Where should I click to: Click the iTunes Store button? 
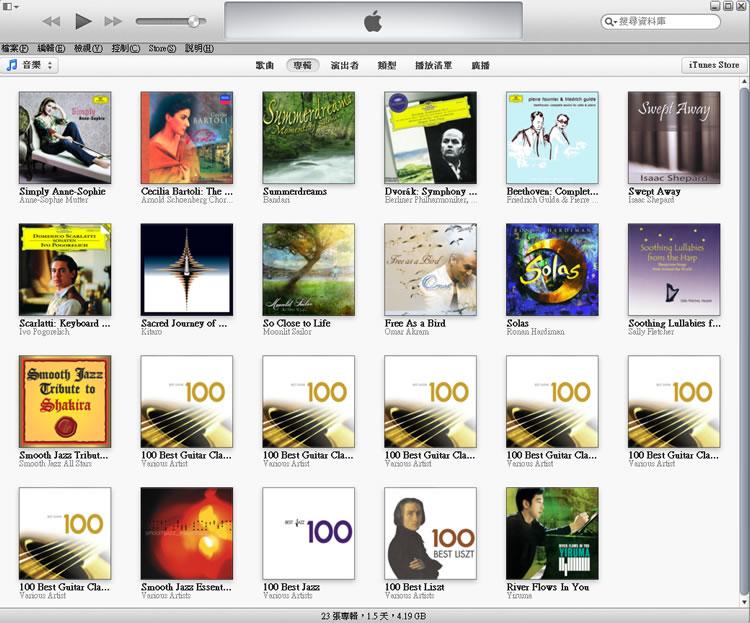point(714,65)
